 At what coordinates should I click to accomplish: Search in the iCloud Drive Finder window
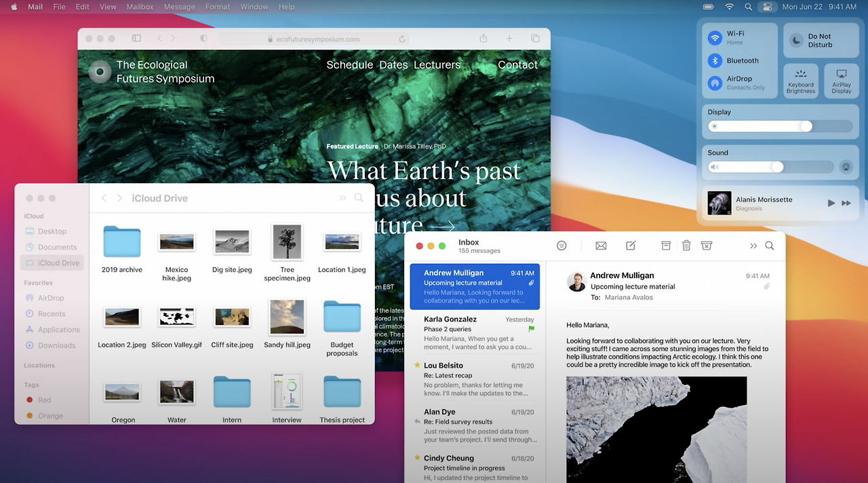pos(359,198)
